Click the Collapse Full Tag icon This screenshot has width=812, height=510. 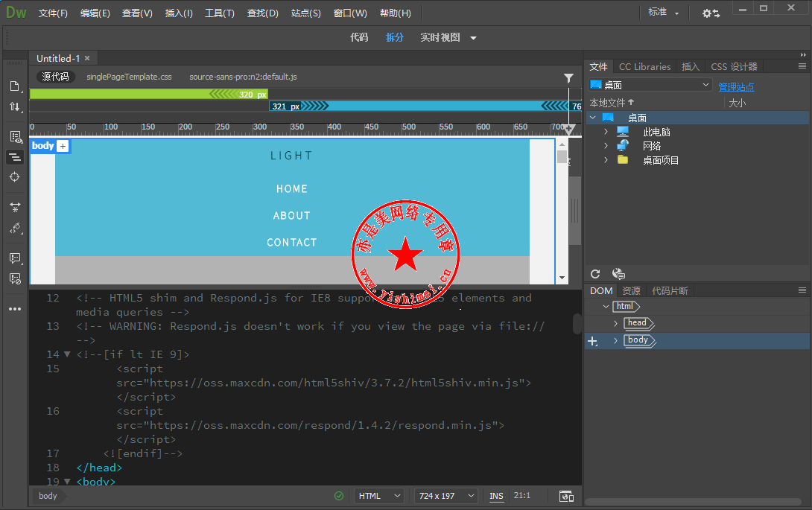click(x=15, y=207)
